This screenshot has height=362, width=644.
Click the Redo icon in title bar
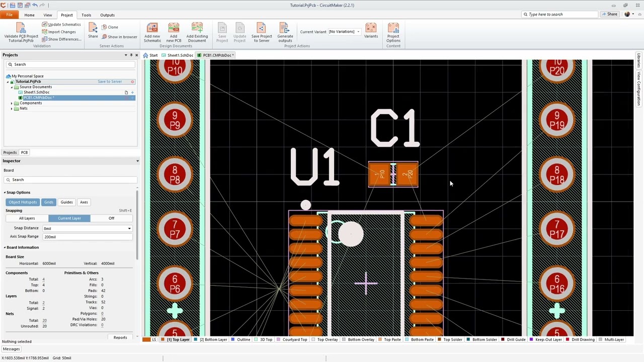coord(42,5)
